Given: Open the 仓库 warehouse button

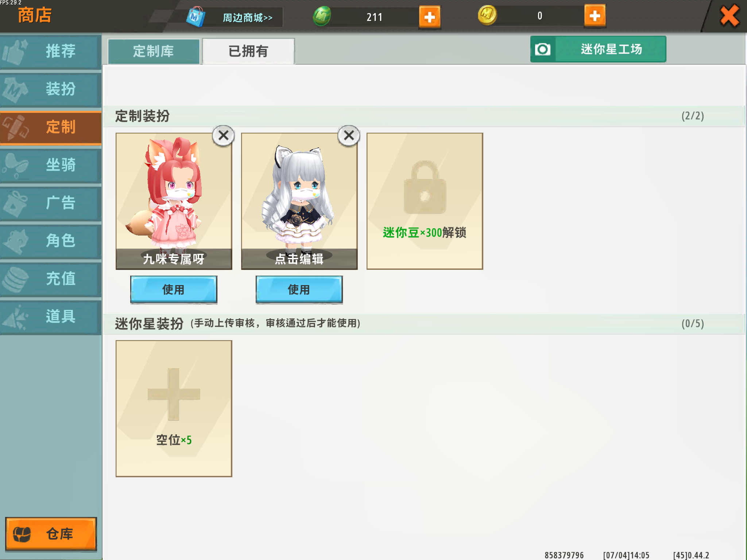Looking at the screenshot, I should 51,534.
